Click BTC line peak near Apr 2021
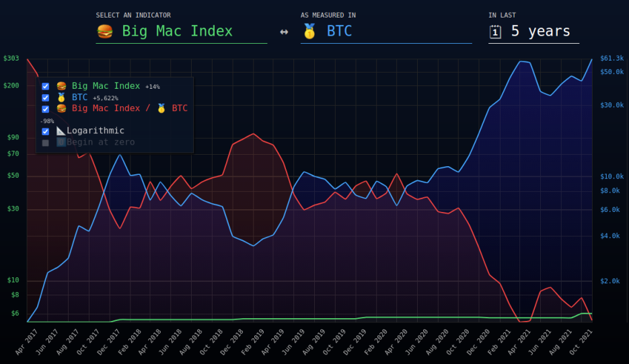 pyautogui.click(x=520, y=61)
